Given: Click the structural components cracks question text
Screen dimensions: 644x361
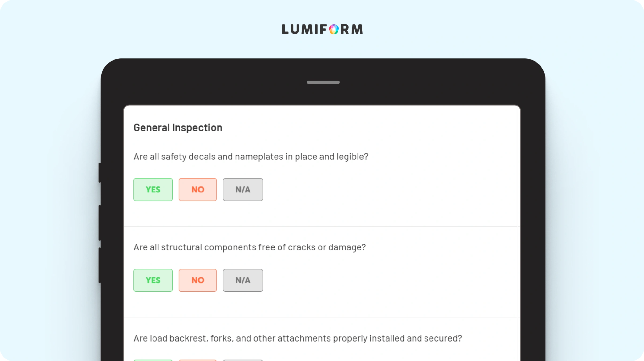Looking at the screenshot, I should tap(250, 247).
